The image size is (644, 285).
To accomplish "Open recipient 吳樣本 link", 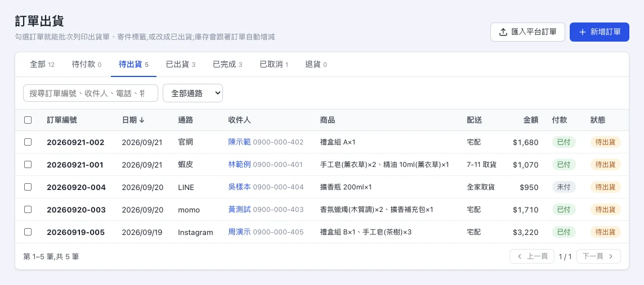I will tap(239, 187).
